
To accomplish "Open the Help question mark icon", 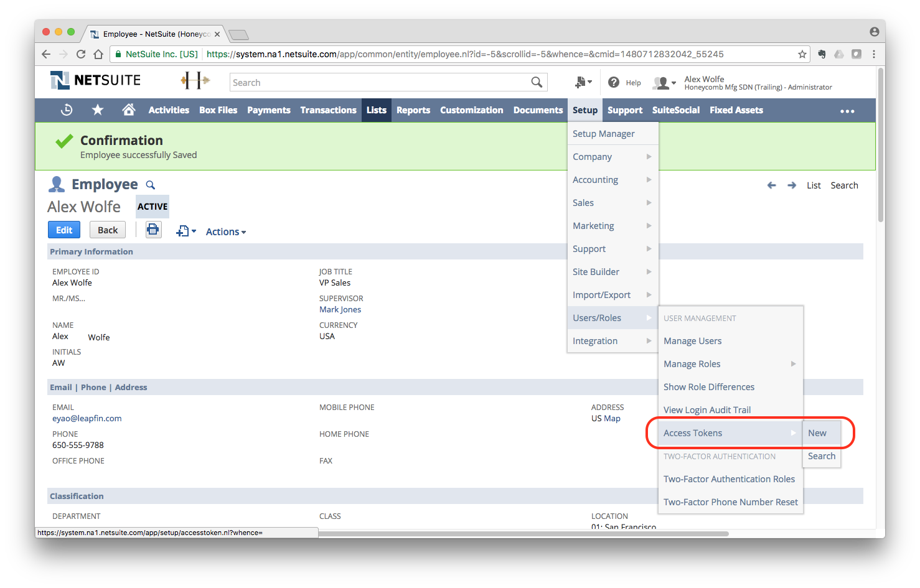I will pos(614,82).
